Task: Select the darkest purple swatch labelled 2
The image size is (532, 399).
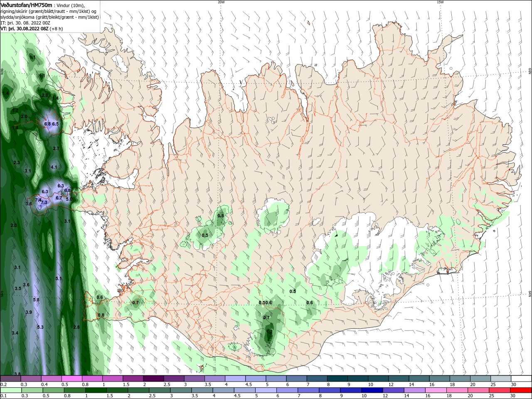Action: 153,379
